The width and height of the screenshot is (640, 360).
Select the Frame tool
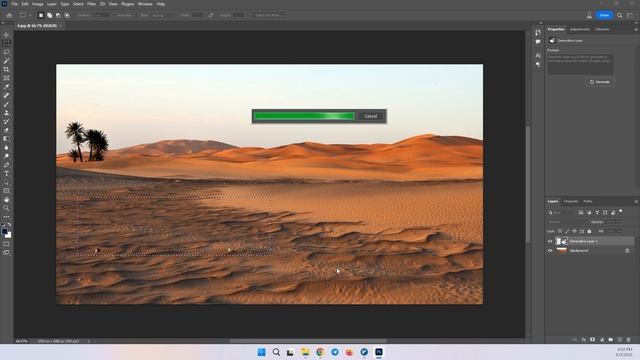[7, 78]
